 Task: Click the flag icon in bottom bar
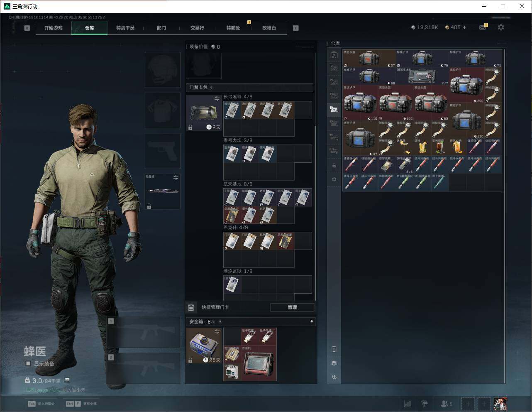tap(425, 404)
